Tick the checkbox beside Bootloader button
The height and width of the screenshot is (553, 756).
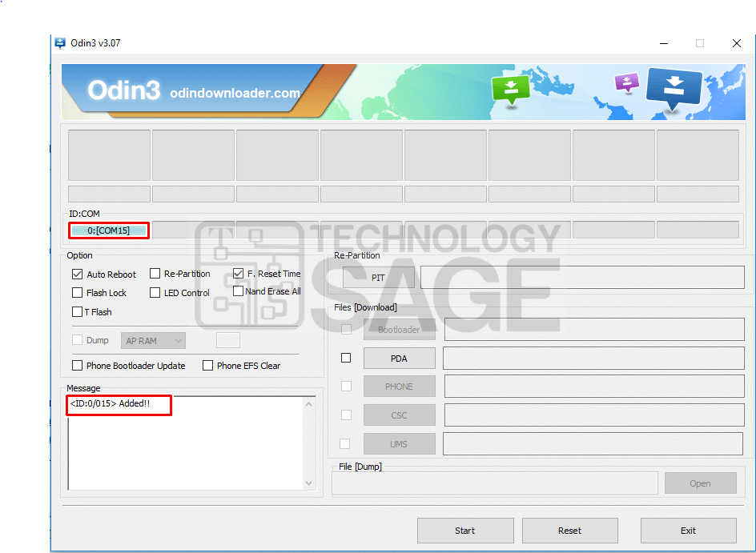coord(346,330)
